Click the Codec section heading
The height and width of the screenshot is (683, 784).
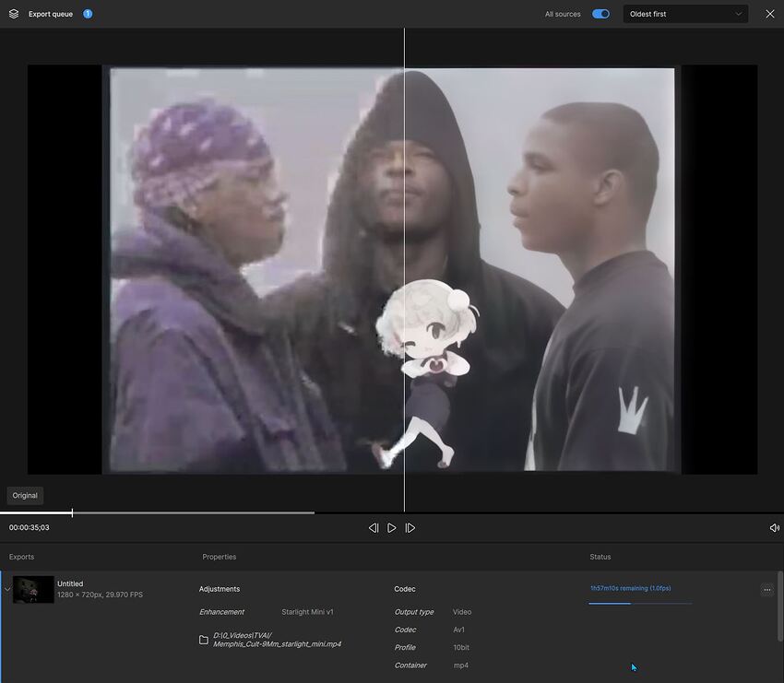pos(405,589)
